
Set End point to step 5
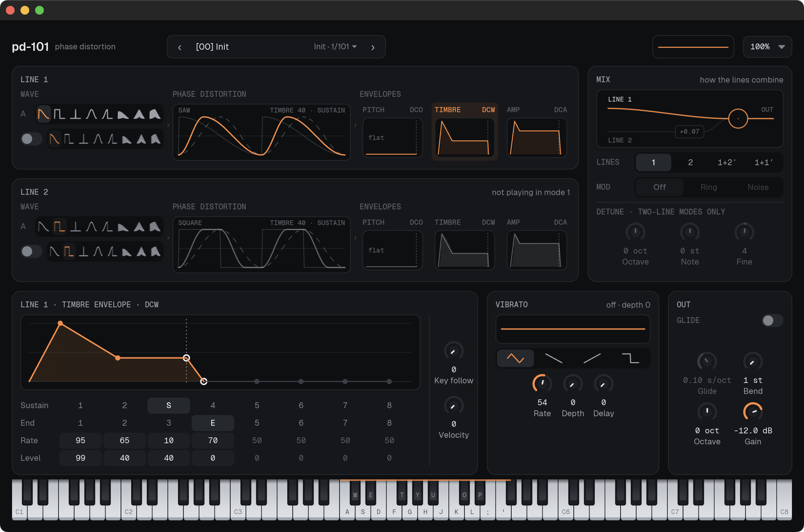[x=257, y=423]
